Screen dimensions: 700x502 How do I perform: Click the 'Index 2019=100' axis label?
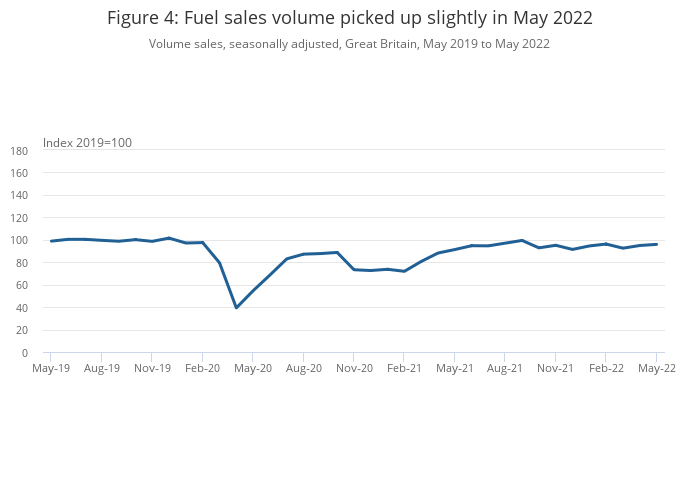[x=87, y=143]
